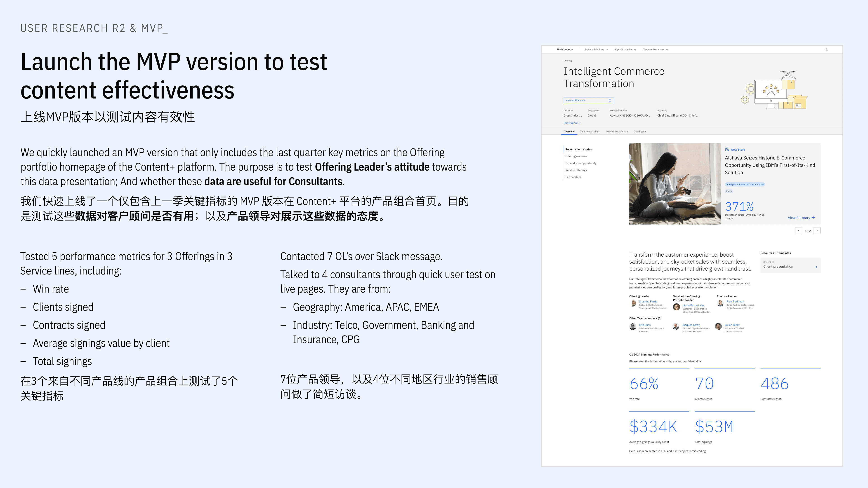The image size is (868, 488).
Task: Go to the Offering kit tab
Action: (639, 132)
